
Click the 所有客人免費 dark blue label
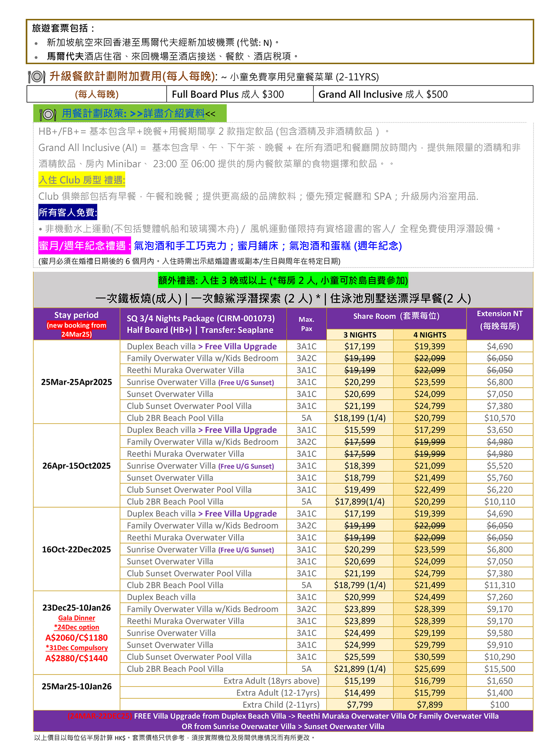click(68, 212)
